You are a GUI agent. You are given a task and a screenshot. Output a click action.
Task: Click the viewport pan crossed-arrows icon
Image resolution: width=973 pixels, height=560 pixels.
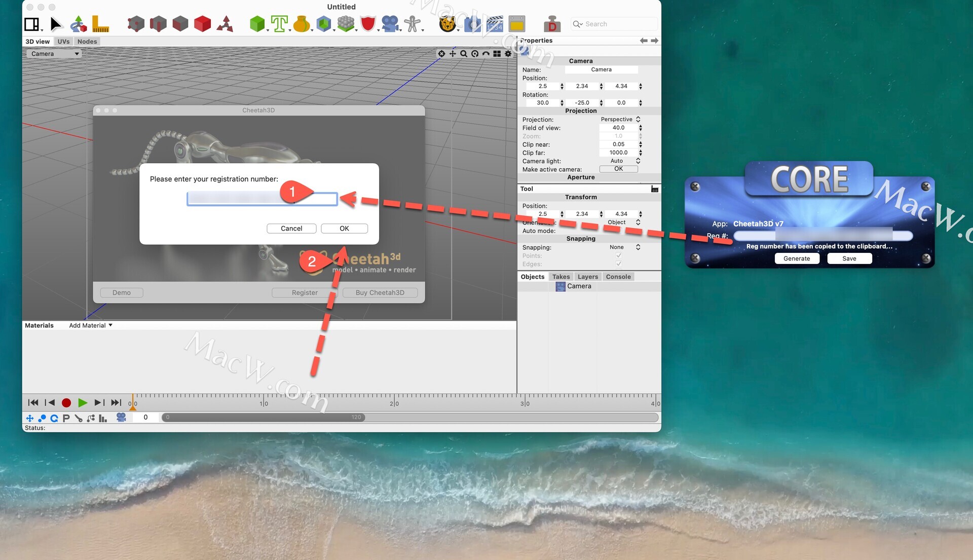(x=453, y=54)
